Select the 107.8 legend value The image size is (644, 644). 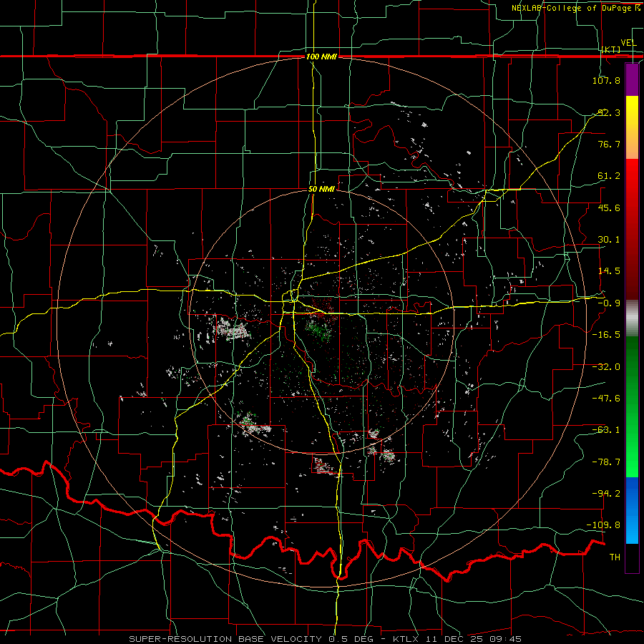(x=606, y=80)
